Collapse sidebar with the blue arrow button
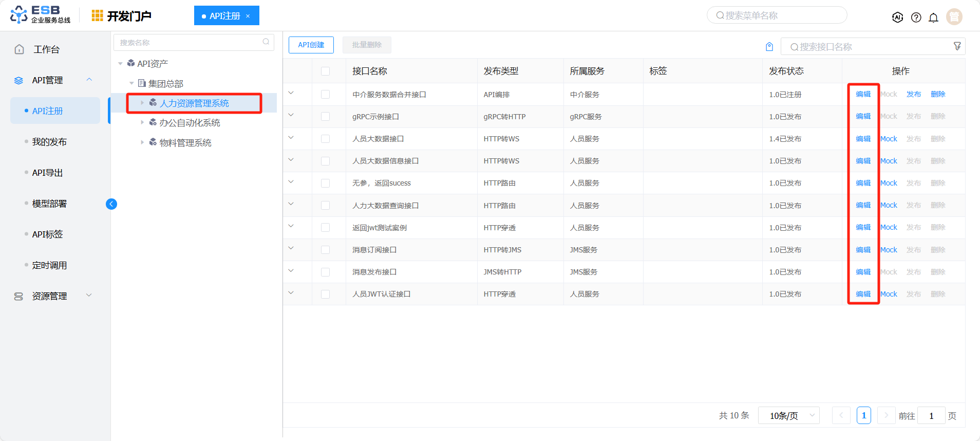 pyautogui.click(x=111, y=204)
